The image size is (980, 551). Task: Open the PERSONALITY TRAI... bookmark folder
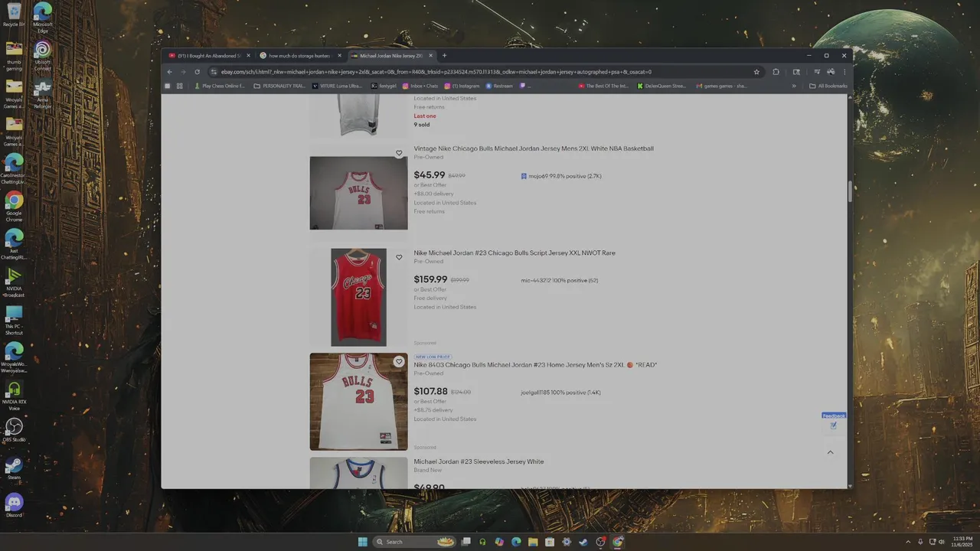[x=279, y=86]
